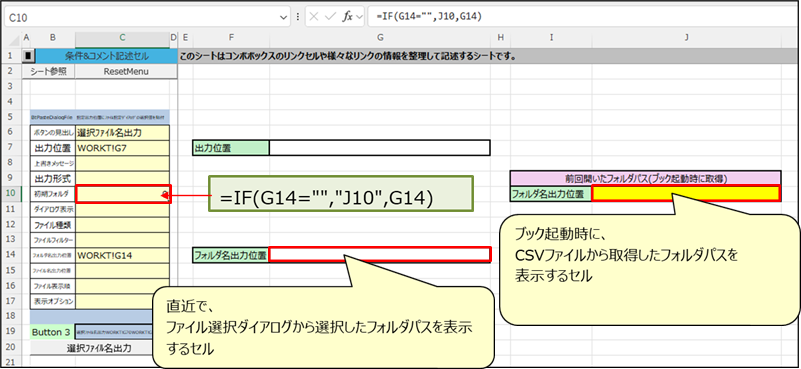Confirm the entry with the checkmark icon
This screenshot has height=369, width=801.
pyautogui.click(x=331, y=17)
